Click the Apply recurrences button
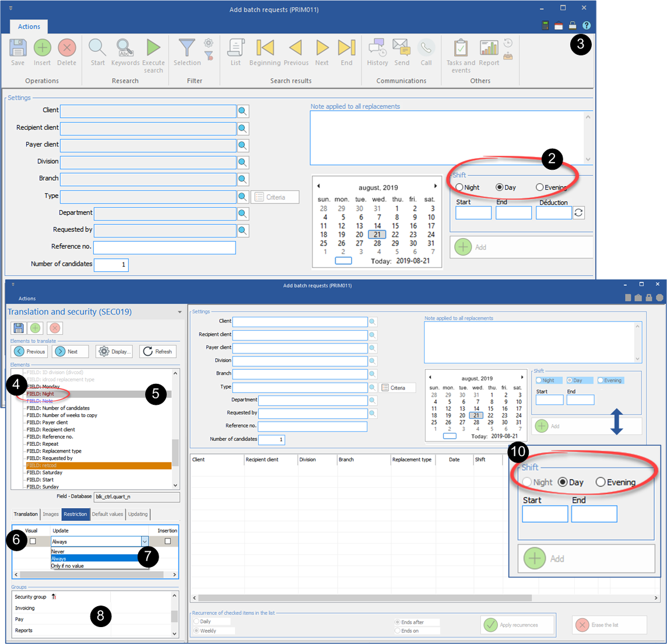Viewport: 667px width, 644px height. click(x=518, y=625)
